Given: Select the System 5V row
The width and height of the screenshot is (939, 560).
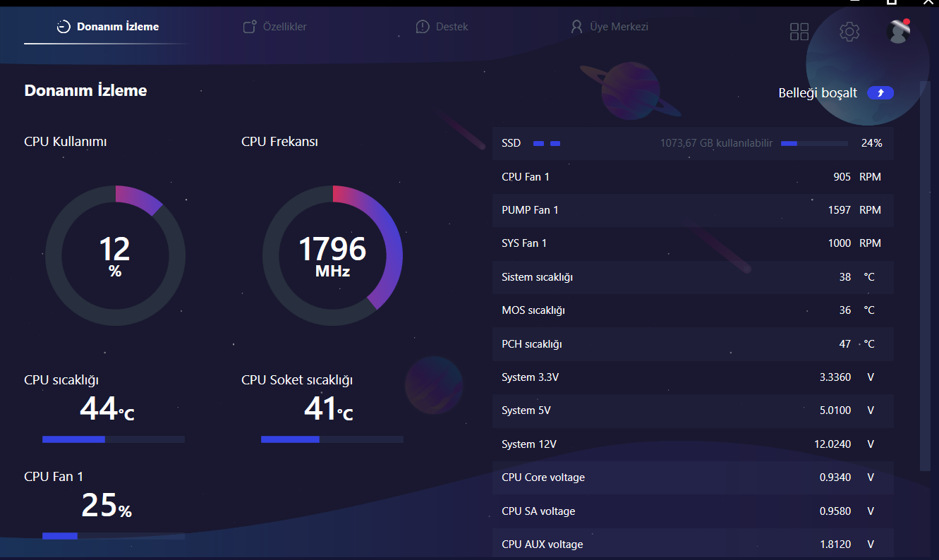Looking at the screenshot, I should [693, 410].
